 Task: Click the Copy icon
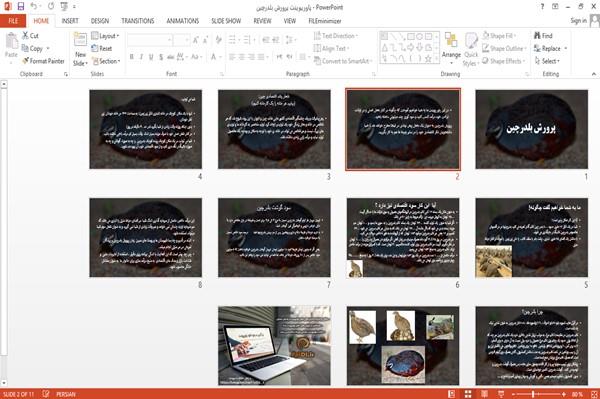[25, 48]
